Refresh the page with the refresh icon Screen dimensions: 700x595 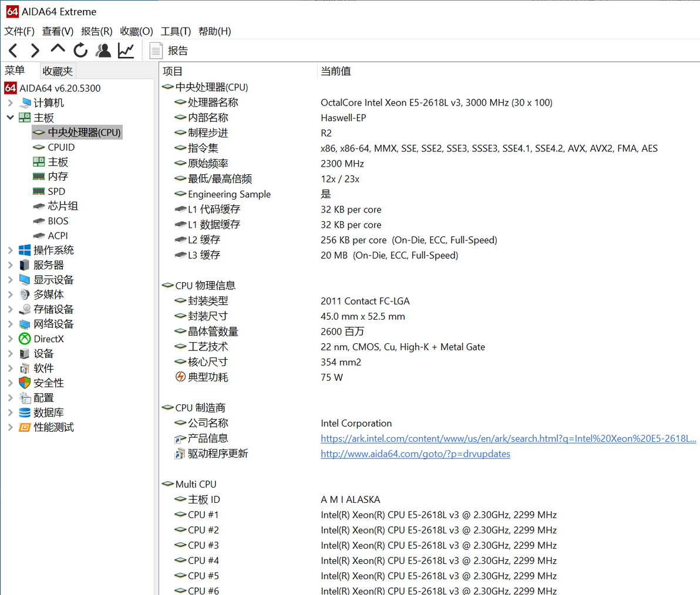coord(80,50)
